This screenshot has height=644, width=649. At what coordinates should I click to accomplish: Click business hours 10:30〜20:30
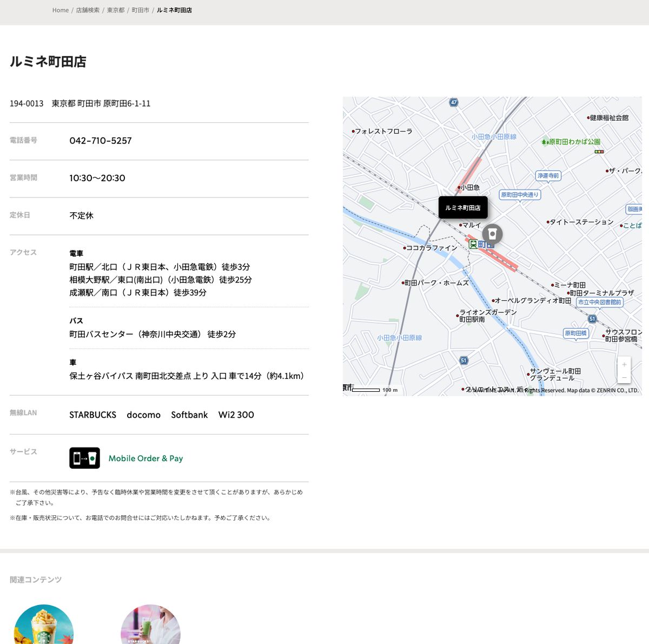(x=97, y=178)
